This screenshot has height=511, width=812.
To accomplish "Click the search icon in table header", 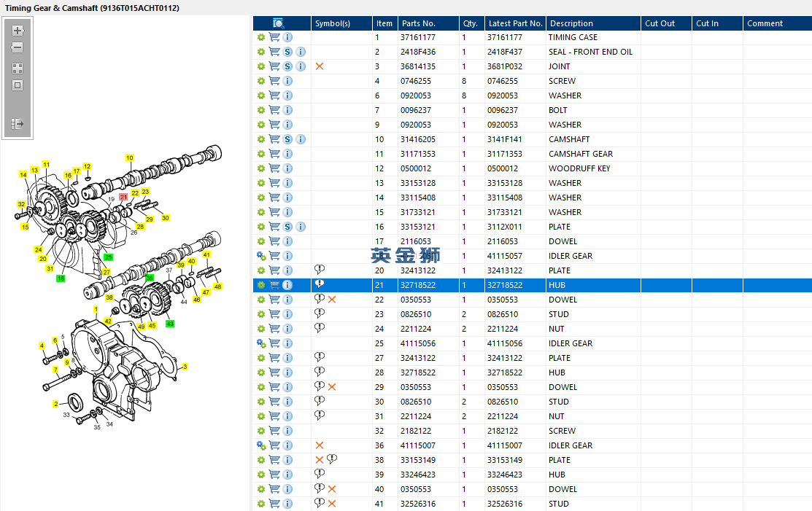I will click(x=278, y=23).
